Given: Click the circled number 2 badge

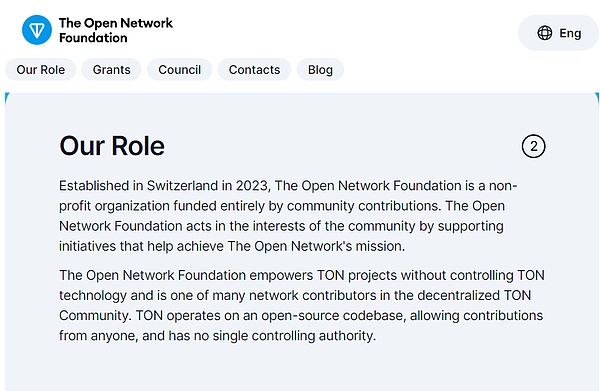Looking at the screenshot, I should 533,146.
